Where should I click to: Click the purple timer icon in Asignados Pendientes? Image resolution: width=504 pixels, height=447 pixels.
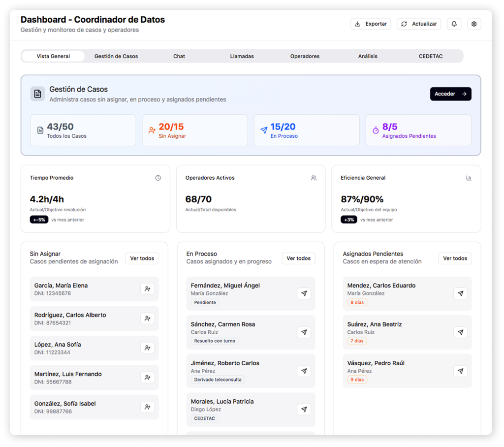(376, 130)
